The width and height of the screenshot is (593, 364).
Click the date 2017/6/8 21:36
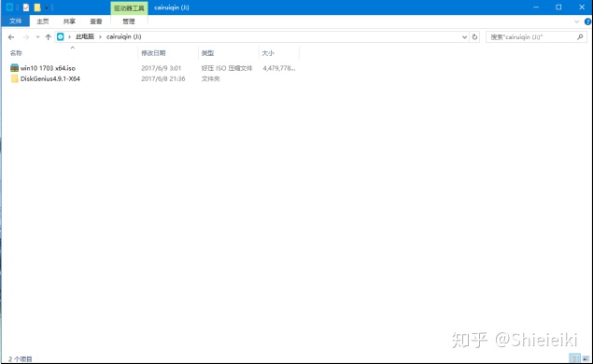coord(163,78)
